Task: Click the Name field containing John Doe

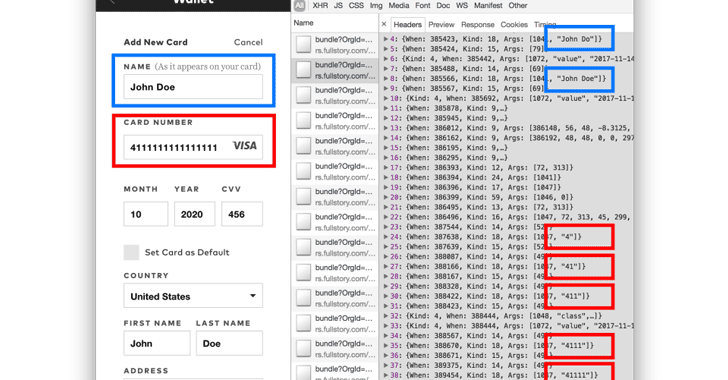Action: coord(193,87)
